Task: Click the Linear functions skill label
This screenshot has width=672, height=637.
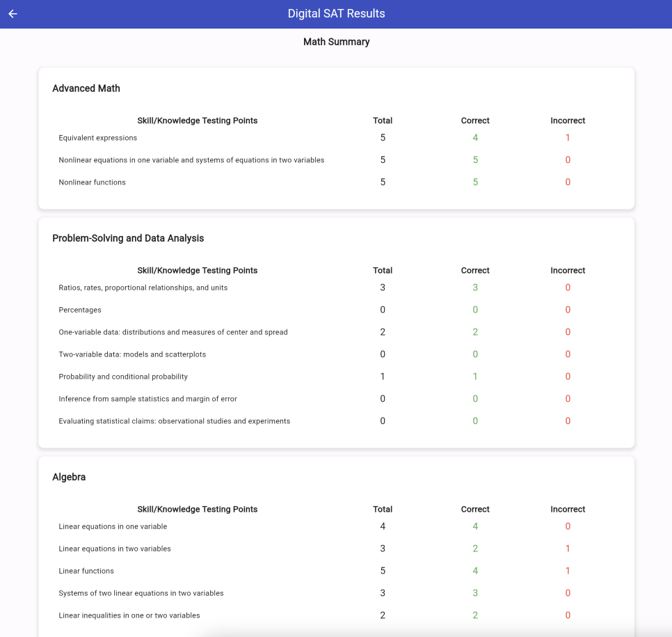Action: [86, 571]
